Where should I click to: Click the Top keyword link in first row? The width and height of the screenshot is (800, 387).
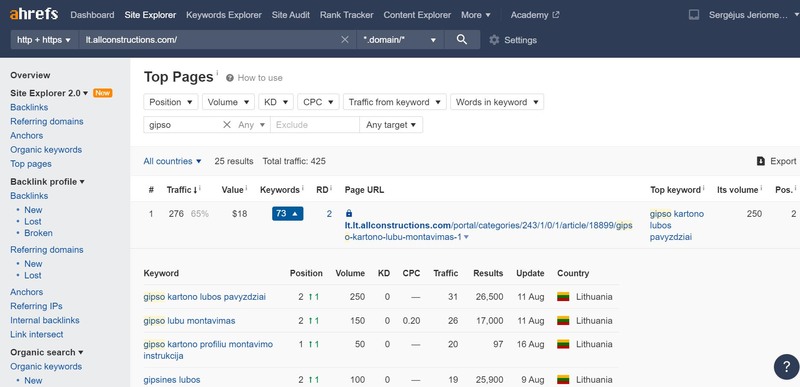click(677, 225)
